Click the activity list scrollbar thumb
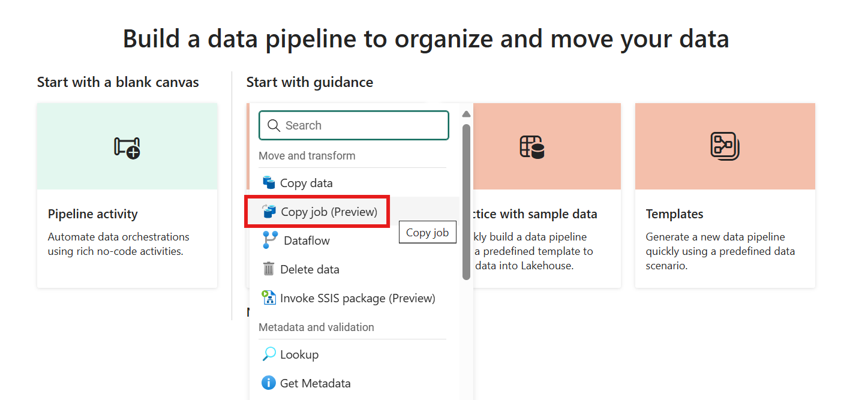The image size is (868, 400). 466,201
